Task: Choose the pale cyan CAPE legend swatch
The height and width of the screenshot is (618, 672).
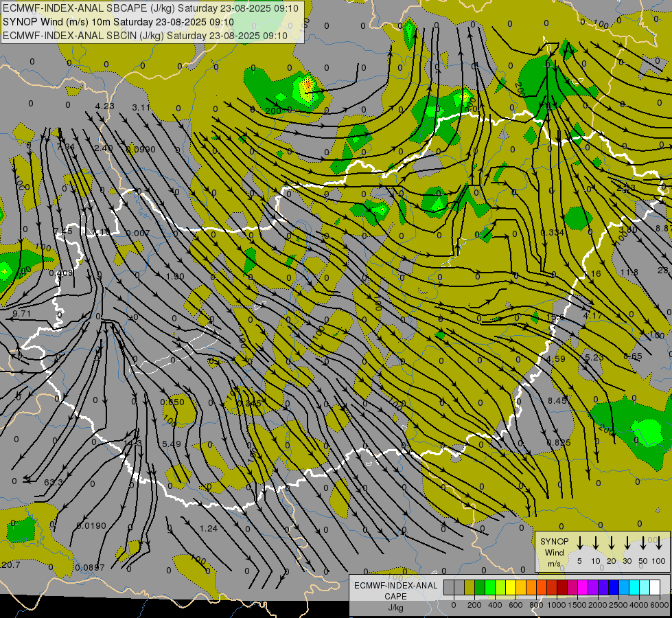Action: pos(645,587)
